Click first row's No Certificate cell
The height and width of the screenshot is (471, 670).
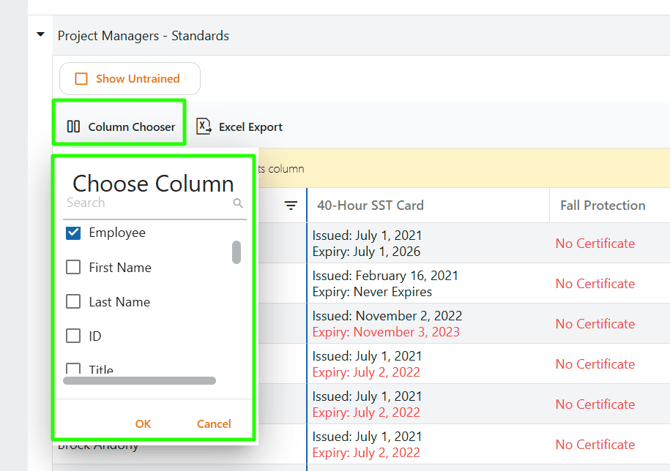[x=595, y=243]
